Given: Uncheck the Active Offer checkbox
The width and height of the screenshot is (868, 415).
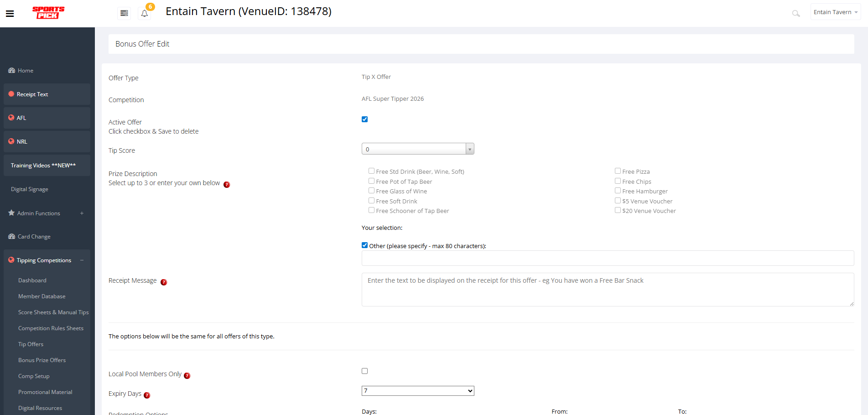Looking at the screenshot, I should (x=364, y=119).
